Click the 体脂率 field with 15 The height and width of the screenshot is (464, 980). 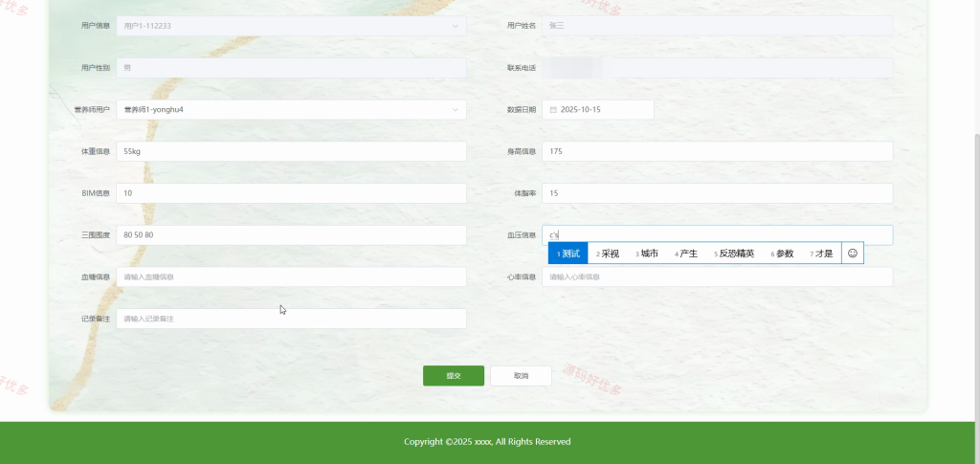click(x=718, y=193)
